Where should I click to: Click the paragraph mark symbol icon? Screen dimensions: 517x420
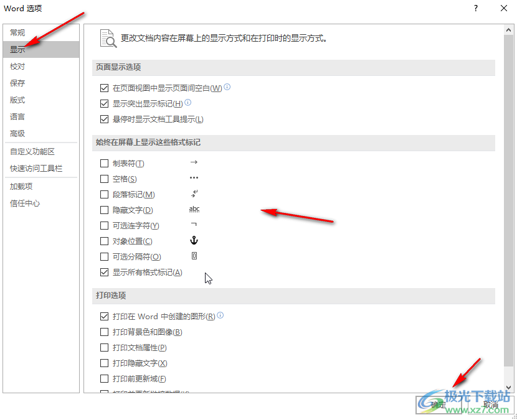194,194
